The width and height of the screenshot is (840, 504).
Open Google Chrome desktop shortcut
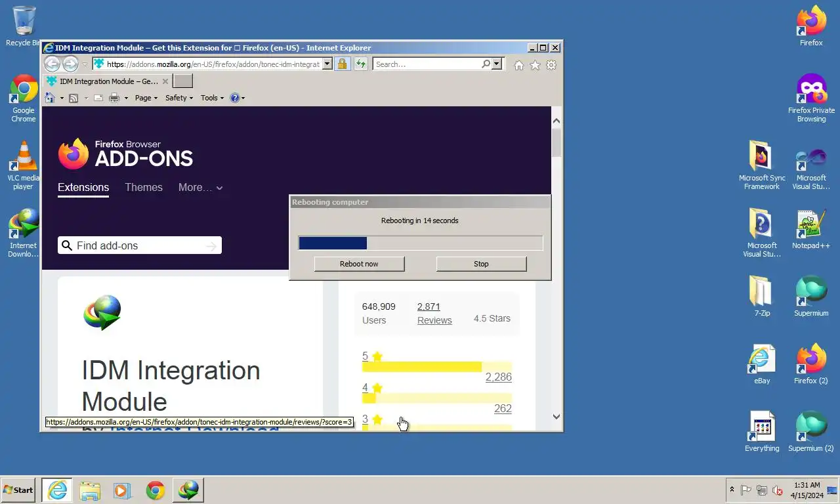click(23, 98)
